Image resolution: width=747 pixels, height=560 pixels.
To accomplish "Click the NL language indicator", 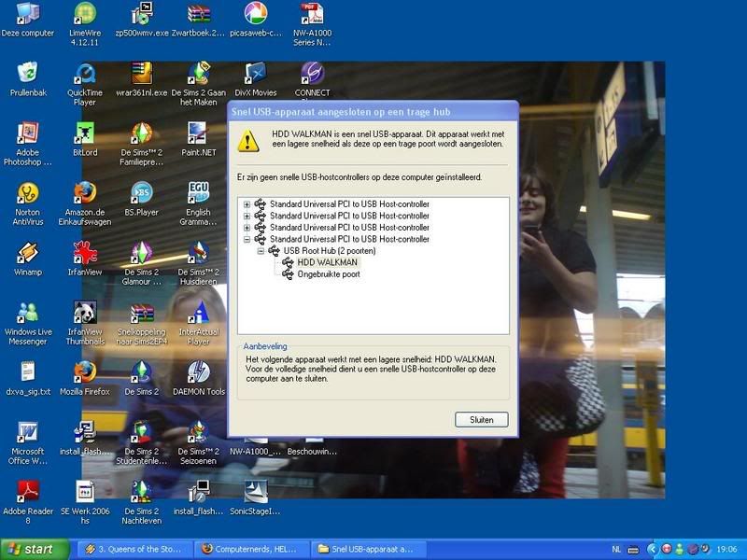I will click(x=616, y=550).
